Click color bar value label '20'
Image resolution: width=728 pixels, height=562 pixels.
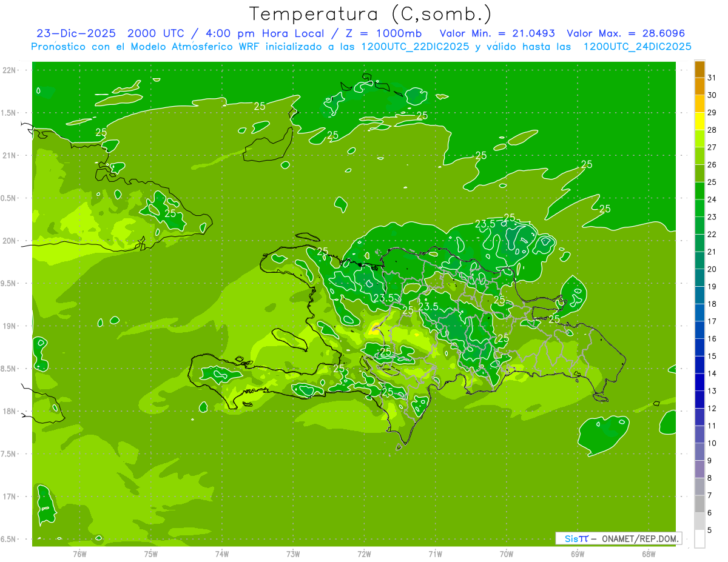click(x=712, y=269)
